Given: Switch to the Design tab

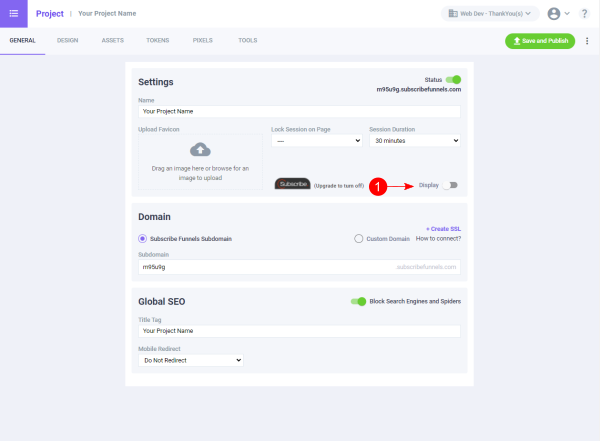Looking at the screenshot, I should pyautogui.click(x=68, y=41).
